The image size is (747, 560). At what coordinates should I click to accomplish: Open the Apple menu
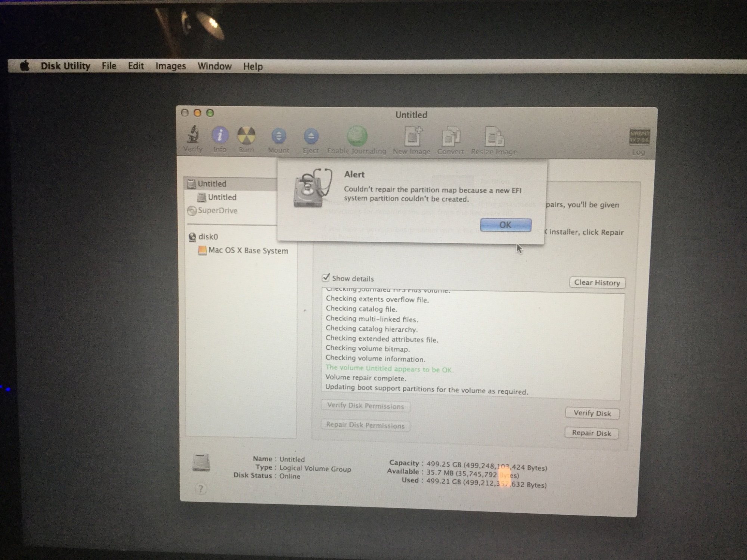click(25, 66)
